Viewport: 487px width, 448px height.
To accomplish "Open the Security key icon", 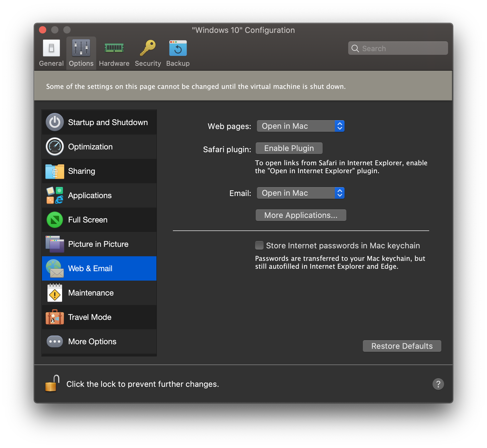I will pos(148,48).
